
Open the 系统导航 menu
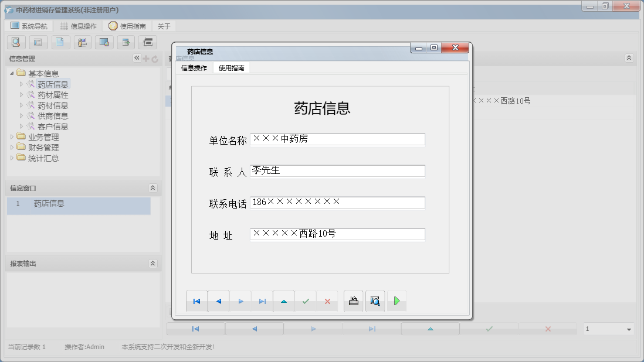click(30, 25)
